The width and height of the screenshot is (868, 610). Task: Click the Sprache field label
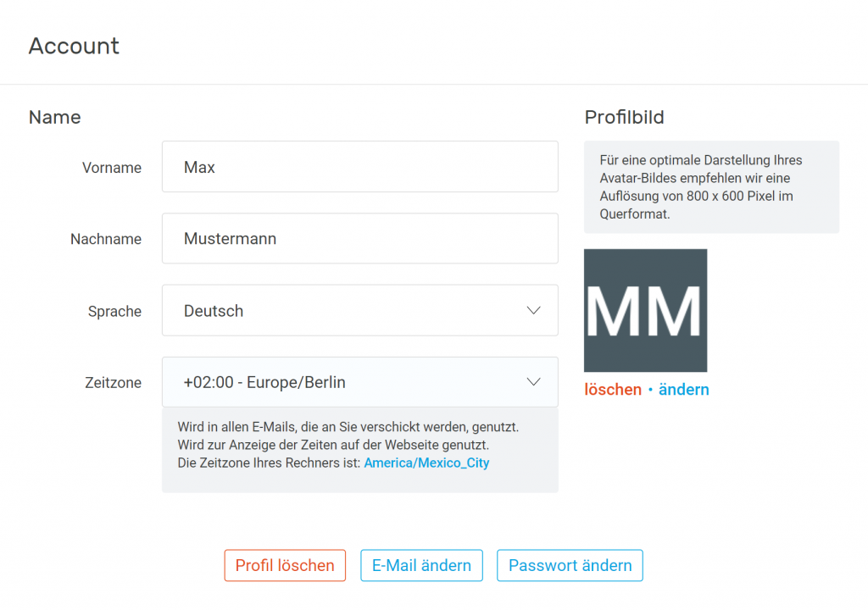114,312
